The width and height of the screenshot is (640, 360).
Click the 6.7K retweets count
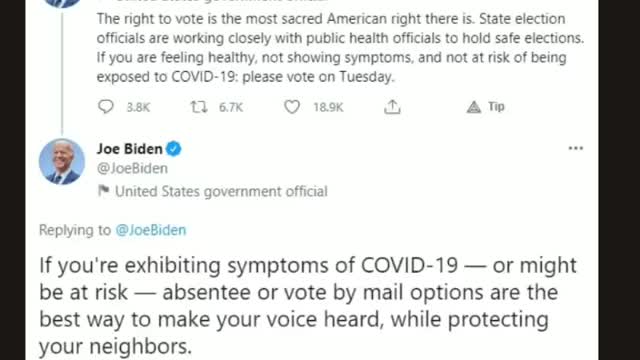pos(231,107)
